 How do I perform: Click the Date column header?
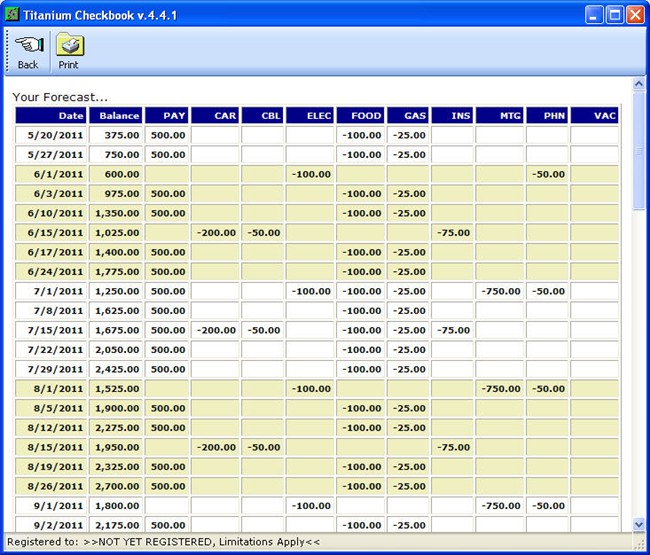[x=51, y=116]
